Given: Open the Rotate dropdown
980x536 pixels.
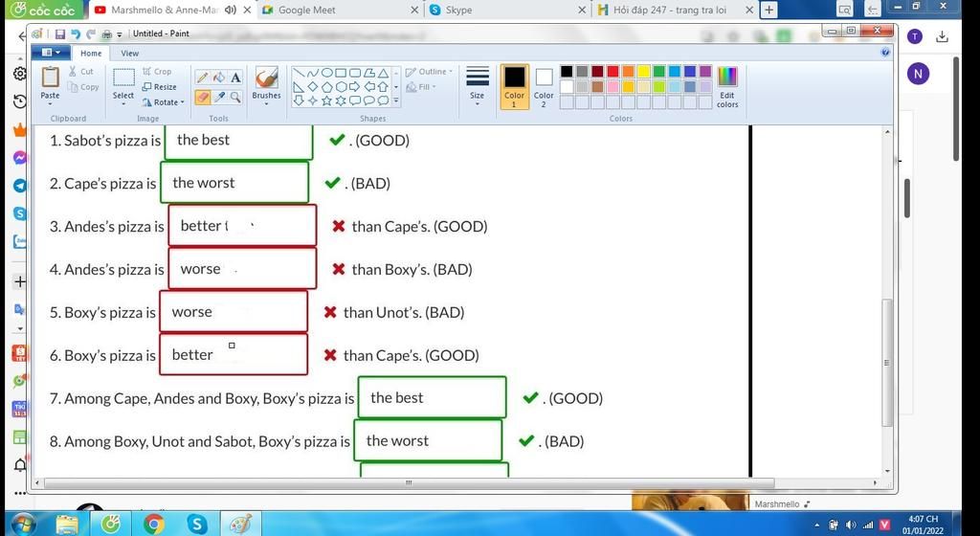Looking at the screenshot, I should pyautogui.click(x=164, y=101).
